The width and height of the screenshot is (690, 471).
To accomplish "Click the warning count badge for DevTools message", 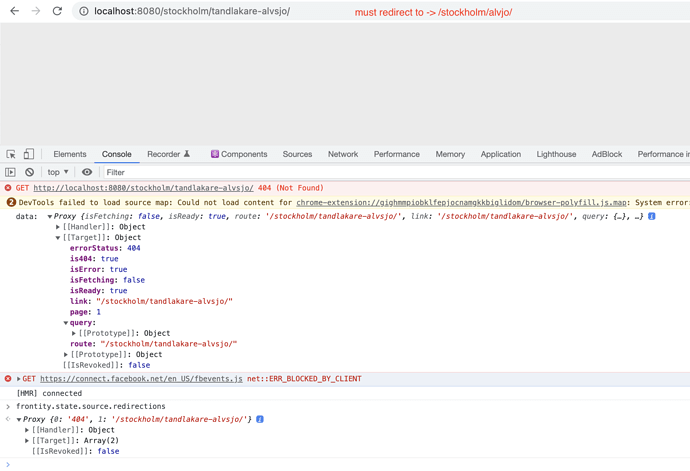I will [11, 202].
